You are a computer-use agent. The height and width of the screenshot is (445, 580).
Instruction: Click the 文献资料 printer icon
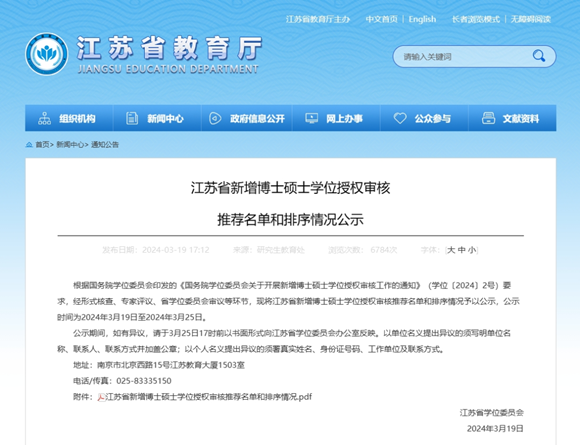tap(488, 118)
